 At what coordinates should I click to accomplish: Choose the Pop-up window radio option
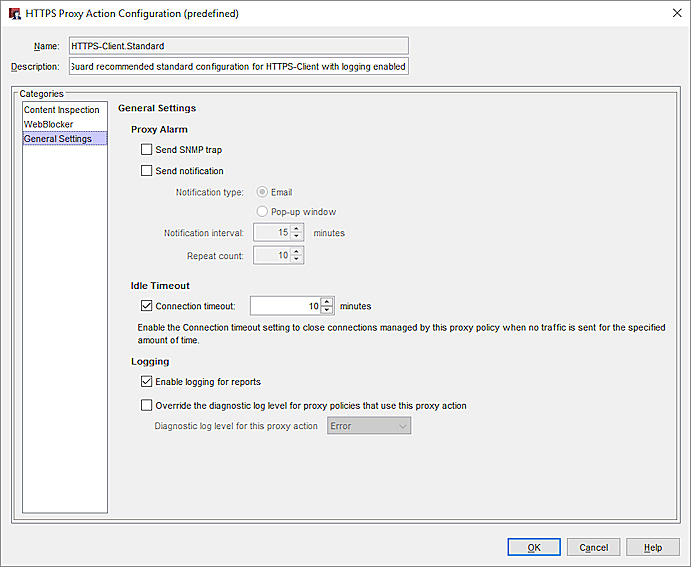262,212
